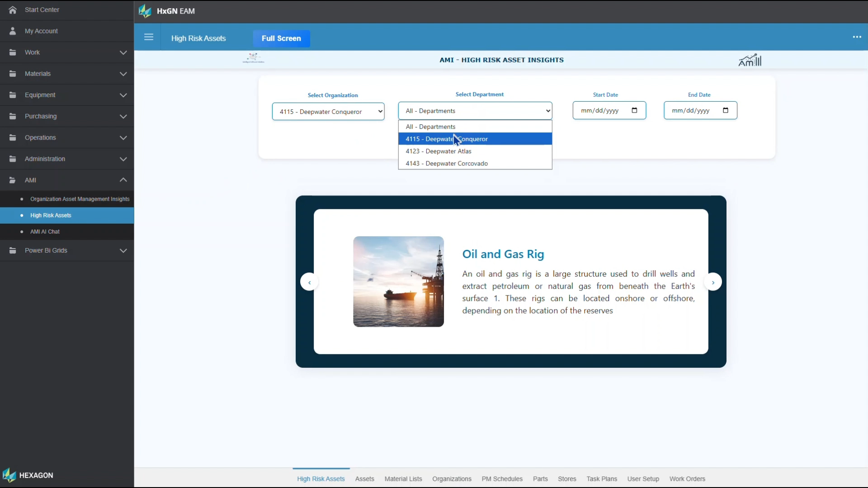Open AMI AI Chat
This screenshot has height=488, width=868.
46,231
